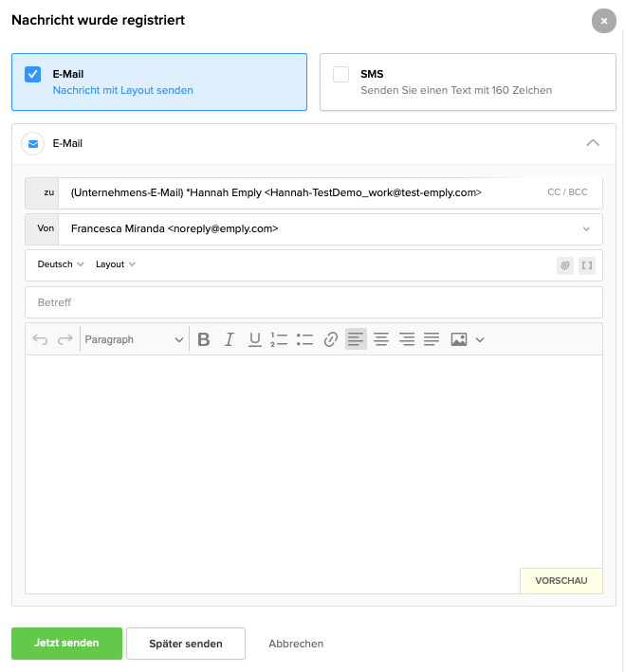This screenshot has height=672, width=625.
Task: Enable the SMS checkbox
Action: [341, 74]
